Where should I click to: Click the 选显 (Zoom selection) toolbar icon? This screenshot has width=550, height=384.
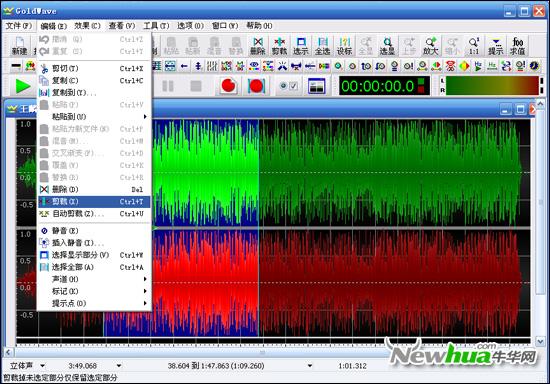[387, 46]
